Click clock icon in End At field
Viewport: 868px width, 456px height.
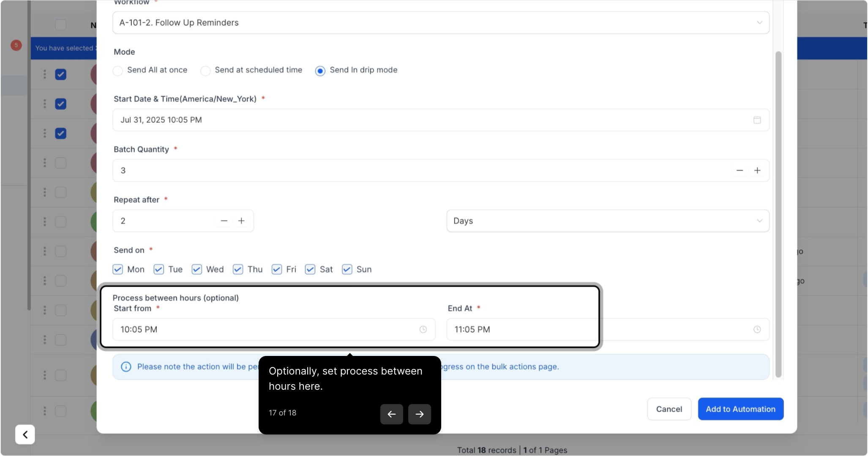pyautogui.click(x=757, y=329)
